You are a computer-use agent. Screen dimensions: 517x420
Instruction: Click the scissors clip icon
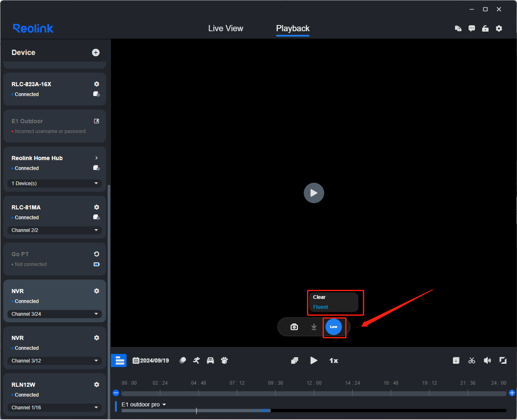[x=472, y=360]
